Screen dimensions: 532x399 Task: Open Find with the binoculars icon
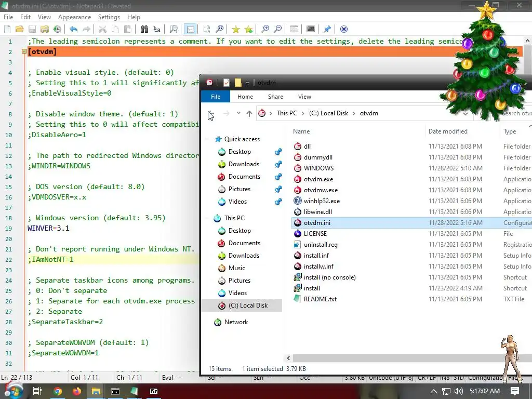(x=144, y=29)
